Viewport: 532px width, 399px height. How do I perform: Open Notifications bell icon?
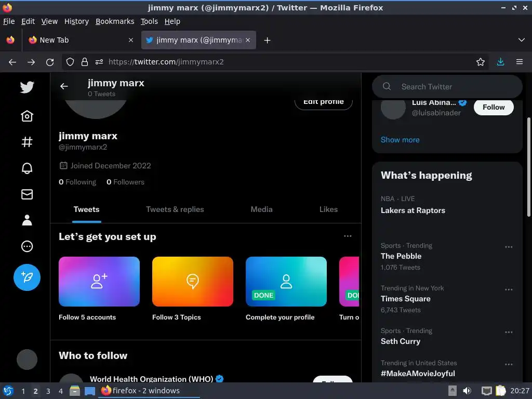pos(27,168)
